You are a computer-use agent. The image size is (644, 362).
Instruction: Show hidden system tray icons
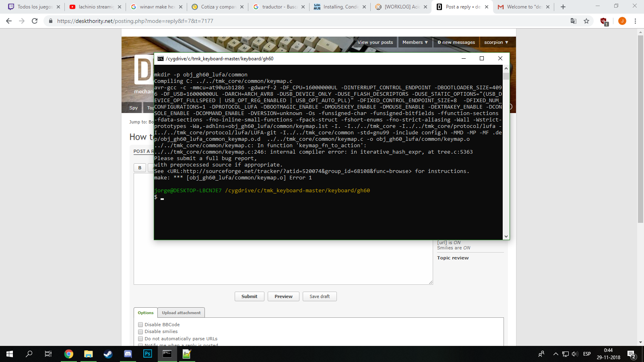click(x=555, y=354)
